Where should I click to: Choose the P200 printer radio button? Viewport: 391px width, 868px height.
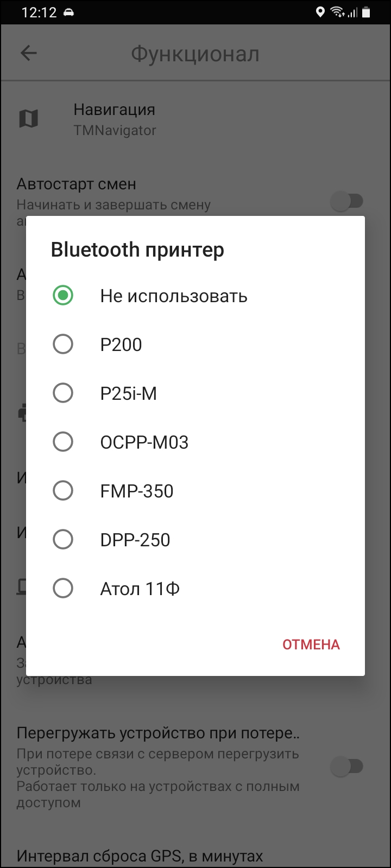pyautogui.click(x=63, y=344)
